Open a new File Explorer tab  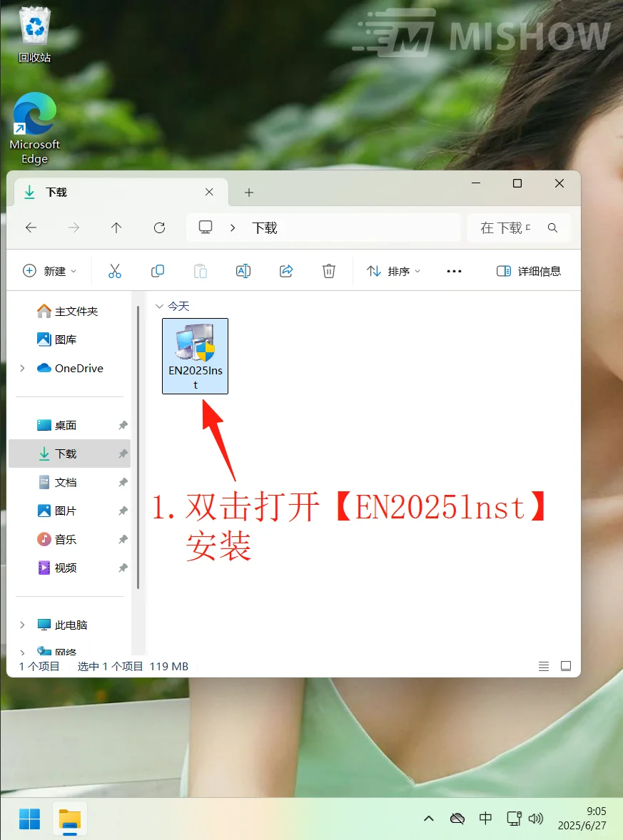248,192
